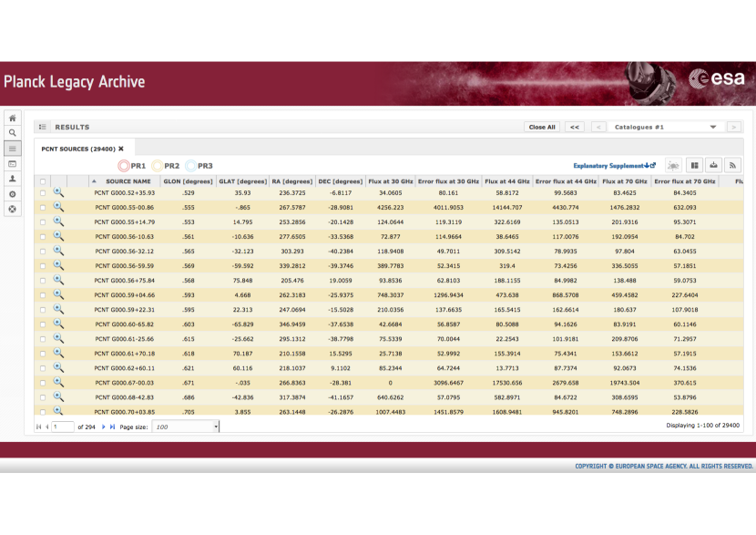Image resolution: width=756 pixels, height=535 pixels.
Task: Open details magnifier for PCNT G000.60-65.82
Action: pyautogui.click(x=58, y=324)
